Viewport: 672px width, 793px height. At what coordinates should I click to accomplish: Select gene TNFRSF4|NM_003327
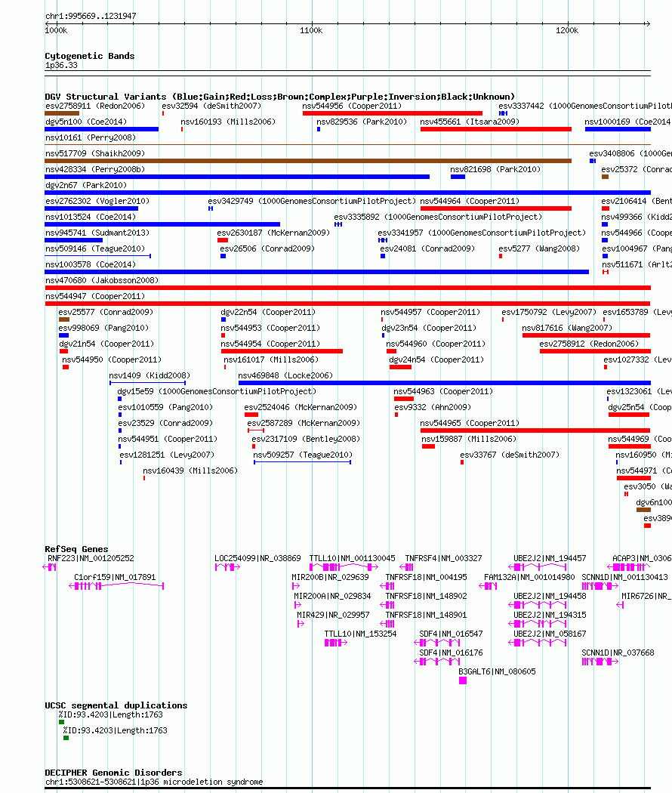(x=443, y=558)
